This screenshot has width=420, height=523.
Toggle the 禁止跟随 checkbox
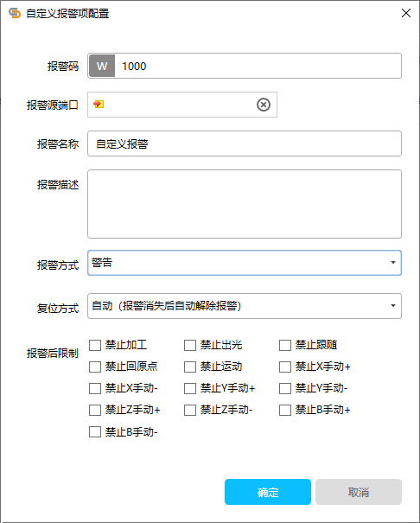285,345
